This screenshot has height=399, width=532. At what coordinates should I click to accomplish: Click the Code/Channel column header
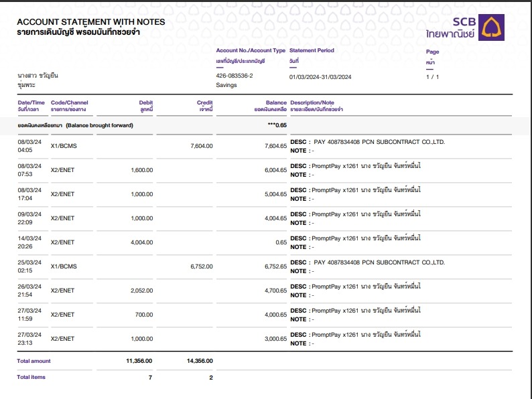pos(69,102)
